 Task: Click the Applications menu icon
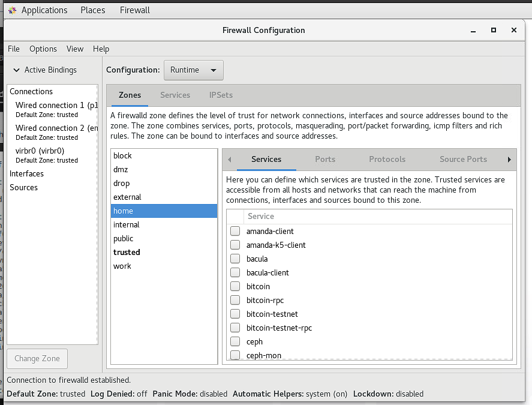pyautogui.click(x=12, y=10)
